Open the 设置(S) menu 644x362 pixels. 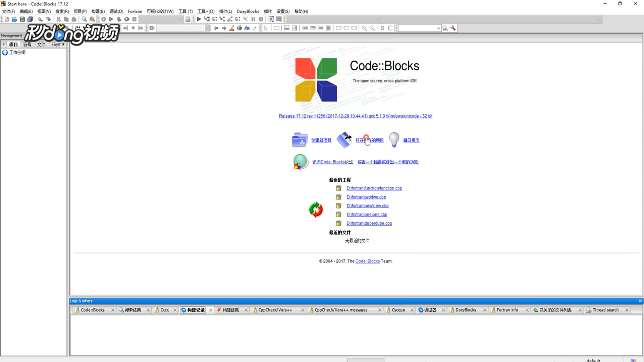point(283,11)
